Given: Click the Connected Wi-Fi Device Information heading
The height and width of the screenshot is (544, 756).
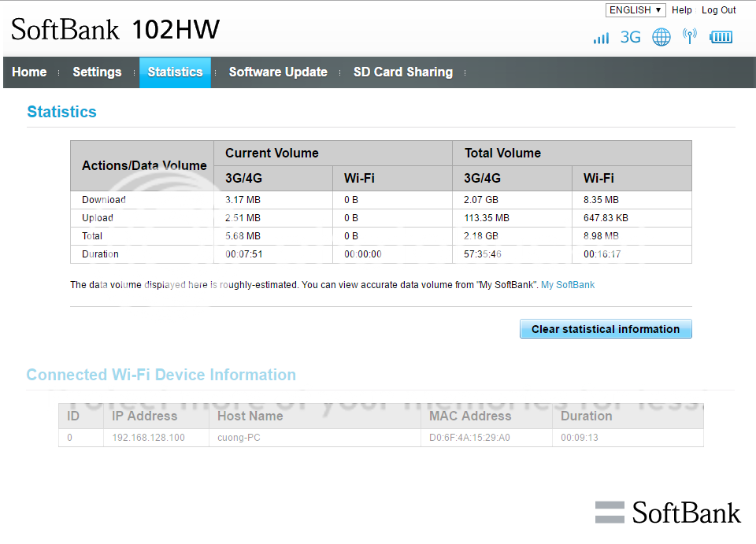Looking at the screenshot, I should pos(161,375).
